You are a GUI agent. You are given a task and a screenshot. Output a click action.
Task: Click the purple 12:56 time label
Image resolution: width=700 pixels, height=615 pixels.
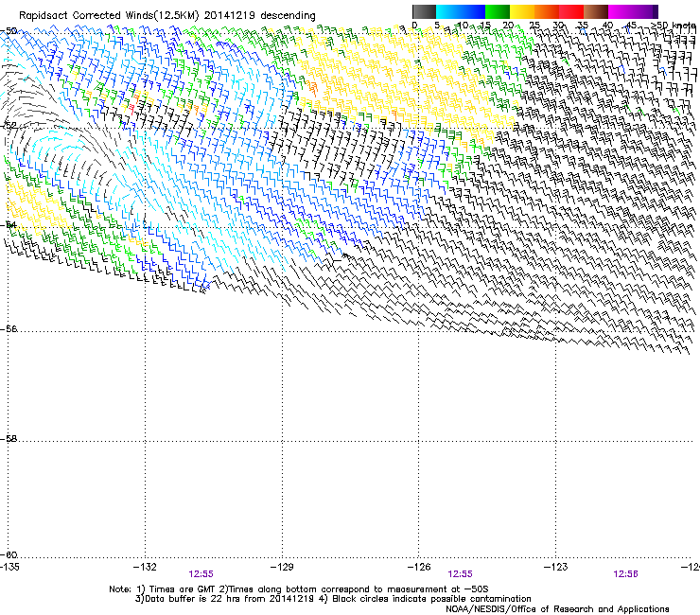625,574
